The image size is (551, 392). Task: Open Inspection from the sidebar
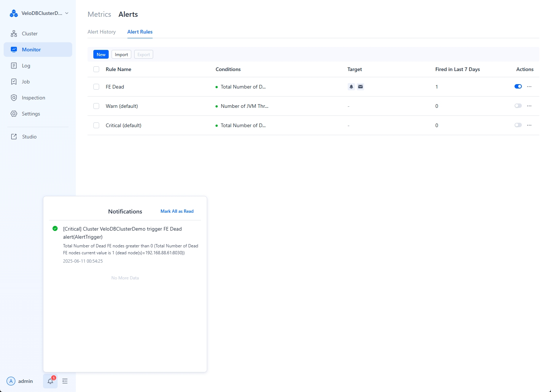click(33, 98)
